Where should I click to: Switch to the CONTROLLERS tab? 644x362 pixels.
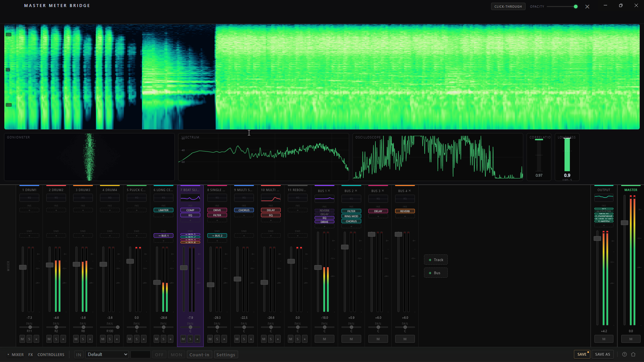click(x=51, y=355)
